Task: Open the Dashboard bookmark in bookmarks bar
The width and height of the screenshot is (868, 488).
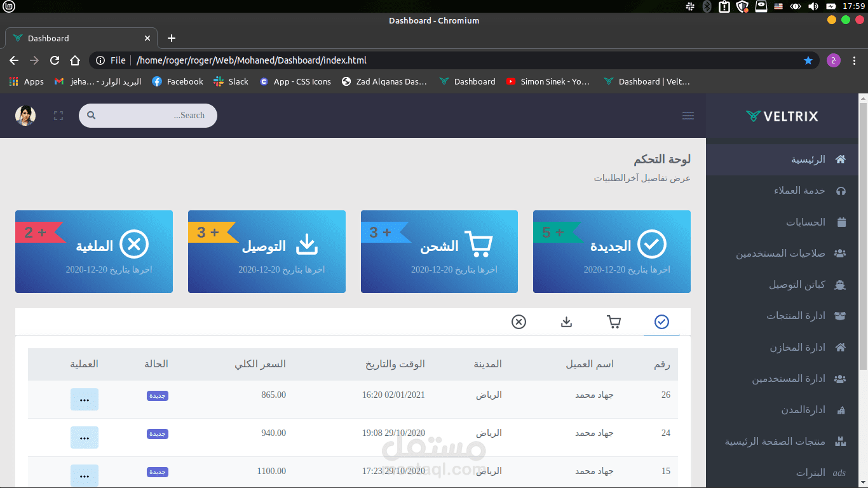Action: (468, 81)
